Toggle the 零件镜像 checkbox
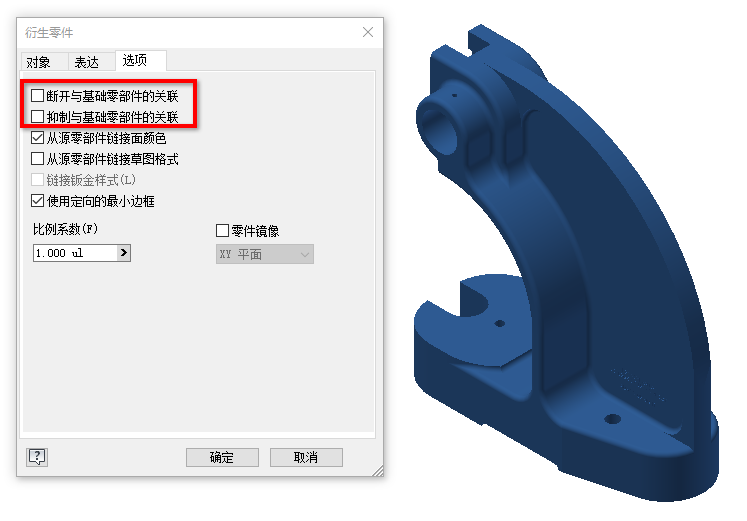The image size is (747, 521). tap(222, 230)
